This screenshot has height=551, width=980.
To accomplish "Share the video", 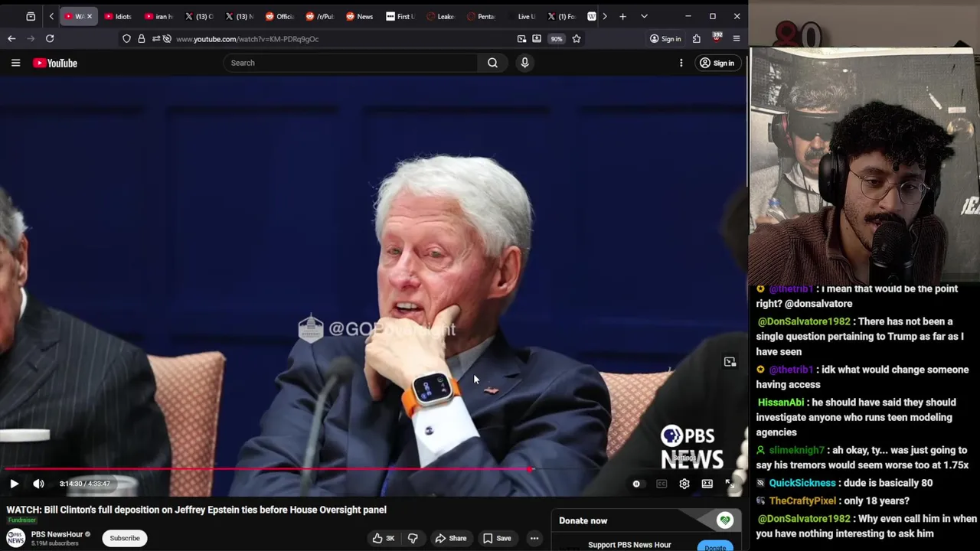I will tap(450, 538).
